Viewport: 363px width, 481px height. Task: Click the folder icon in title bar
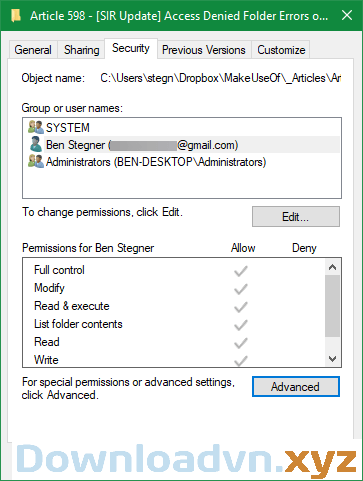click(x=16, y=15)
